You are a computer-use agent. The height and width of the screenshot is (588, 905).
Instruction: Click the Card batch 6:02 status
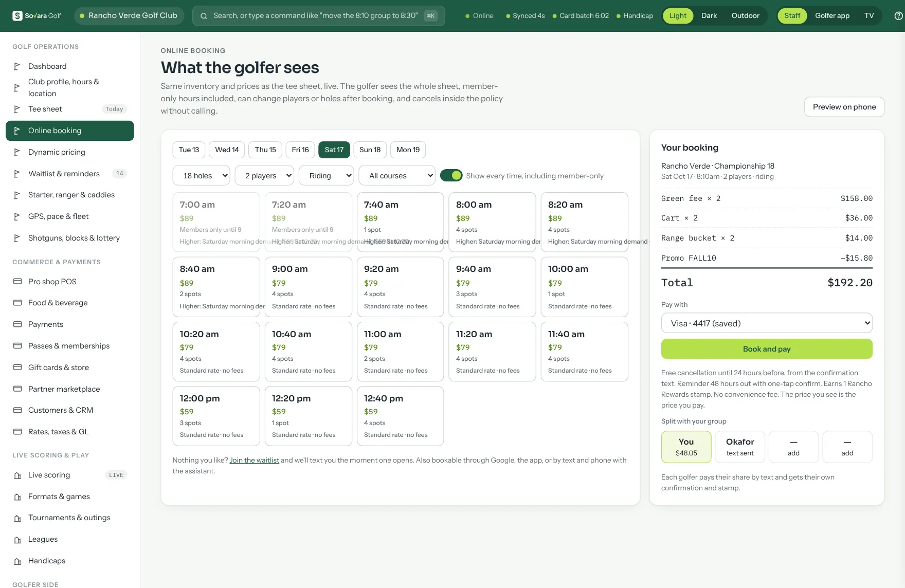(x=581, y=16)
